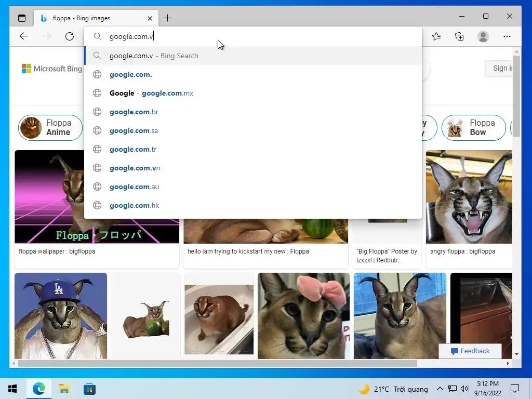
Task: Pick the Google - google.com.mx suggestion
Action: tap(253, 93)
